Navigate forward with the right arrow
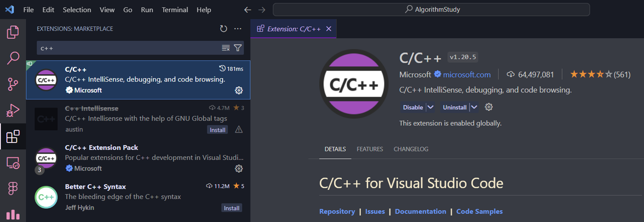This screenshot has width=644, height=222. pos(262,10)
